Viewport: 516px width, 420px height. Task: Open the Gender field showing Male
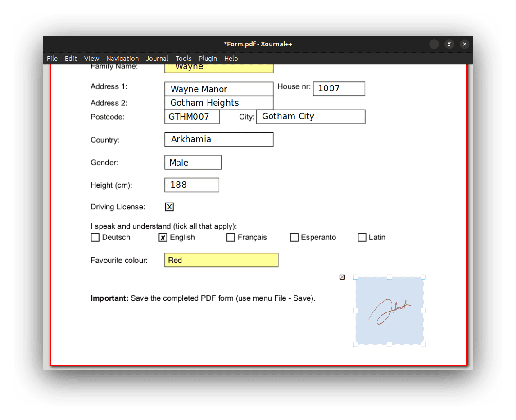coord(193,163)
